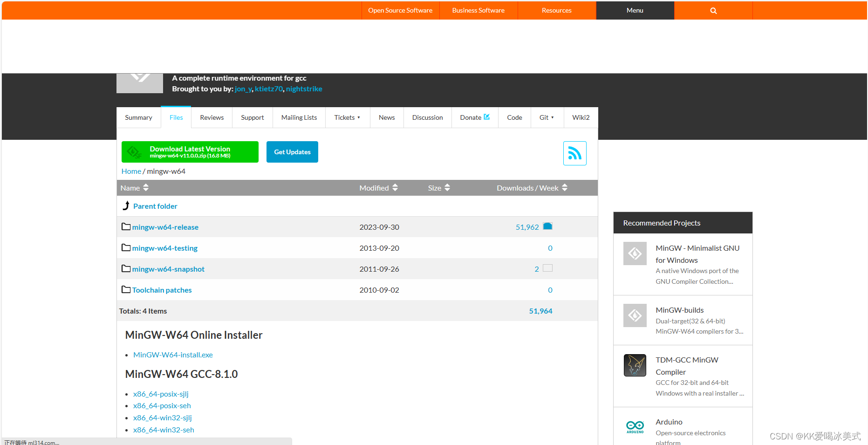Click the TDM-GCC MinGW Compiler logo
Image resolution: width=868 pixels, height=445 pixels.
pos(635,365)
